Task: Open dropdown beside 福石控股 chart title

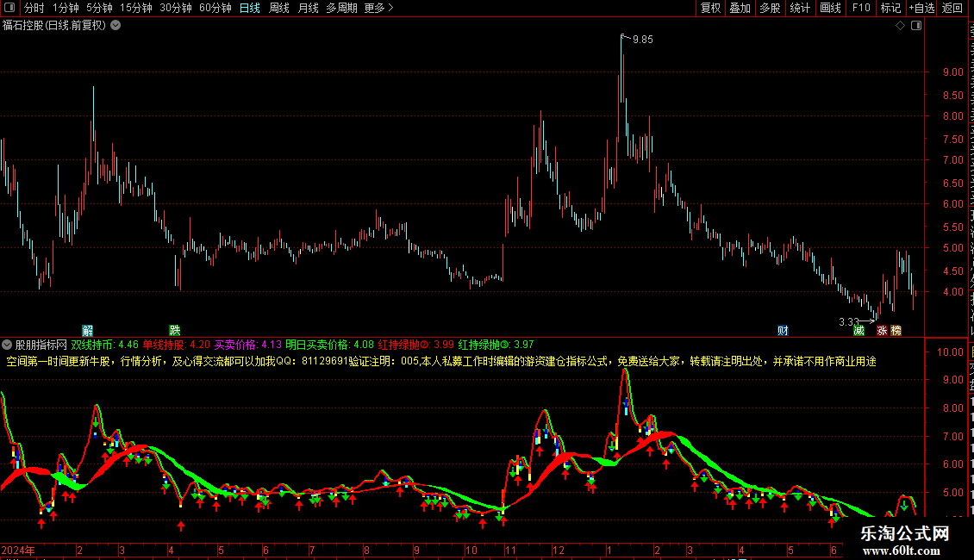Action: 116,26
